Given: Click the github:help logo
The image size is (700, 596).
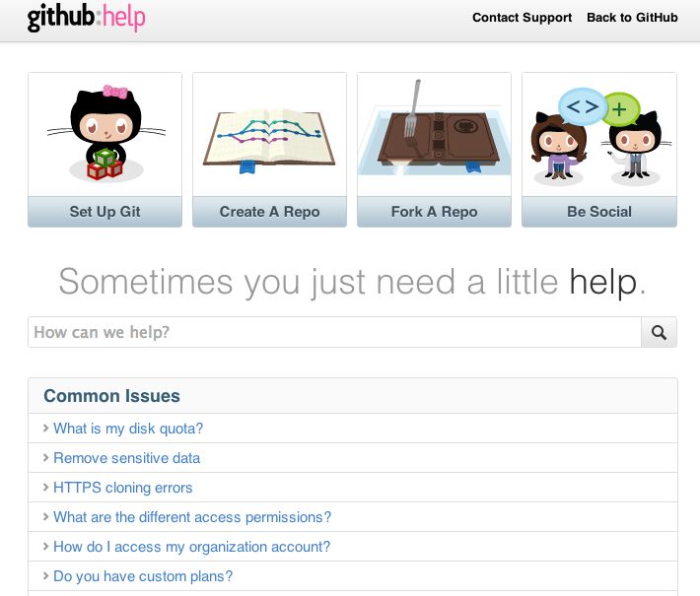Looking at the screenshot, I should point(86,18).
